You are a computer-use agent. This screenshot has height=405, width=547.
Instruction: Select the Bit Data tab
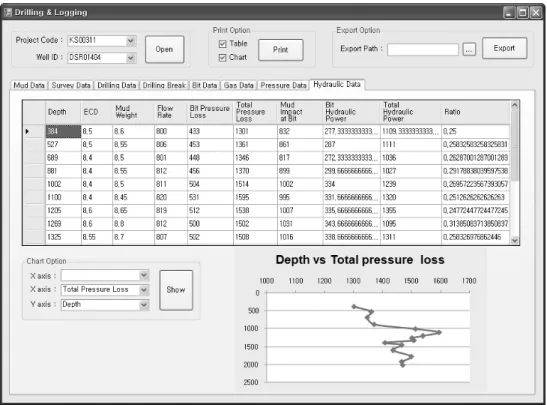[x=204, y=85]
